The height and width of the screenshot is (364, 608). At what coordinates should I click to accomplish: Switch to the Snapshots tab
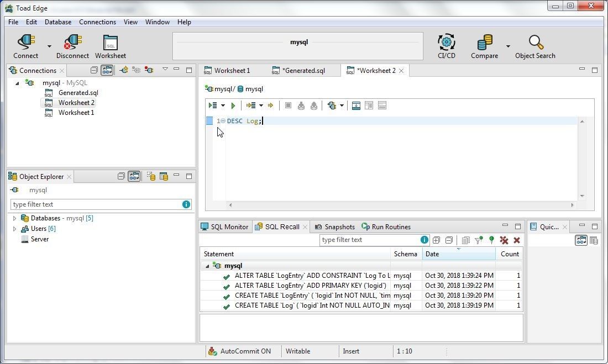pyautogui.click(x=335, y=227)
